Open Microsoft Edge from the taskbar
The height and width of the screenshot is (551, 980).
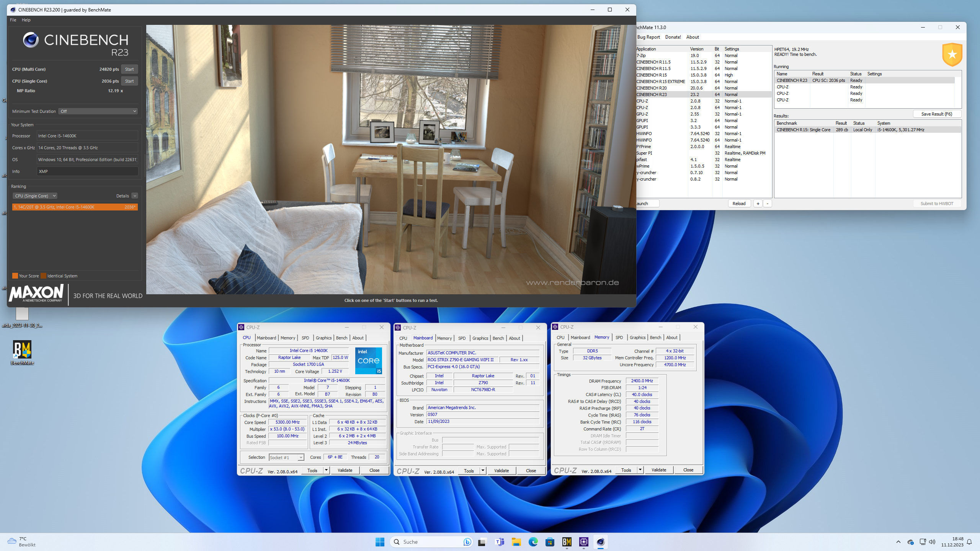point(533,542)
